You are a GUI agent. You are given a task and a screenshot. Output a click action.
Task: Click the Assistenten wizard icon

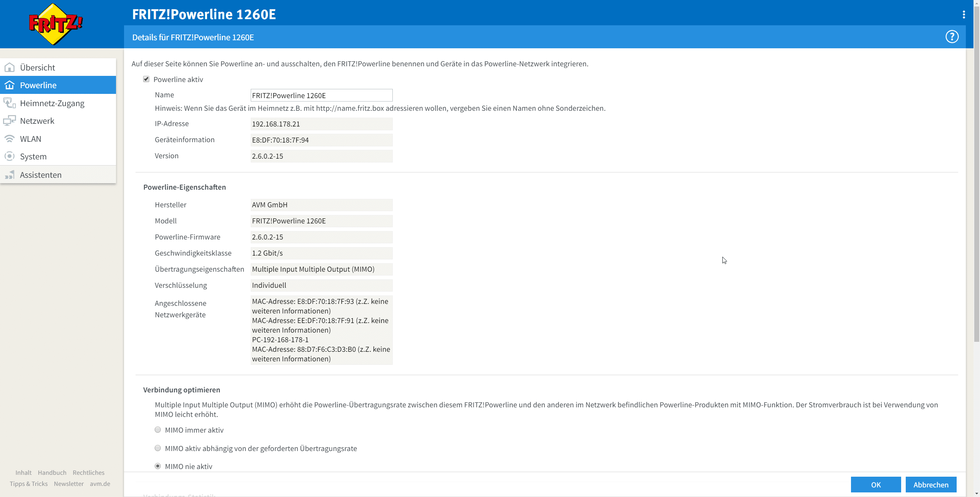point(10,175)
